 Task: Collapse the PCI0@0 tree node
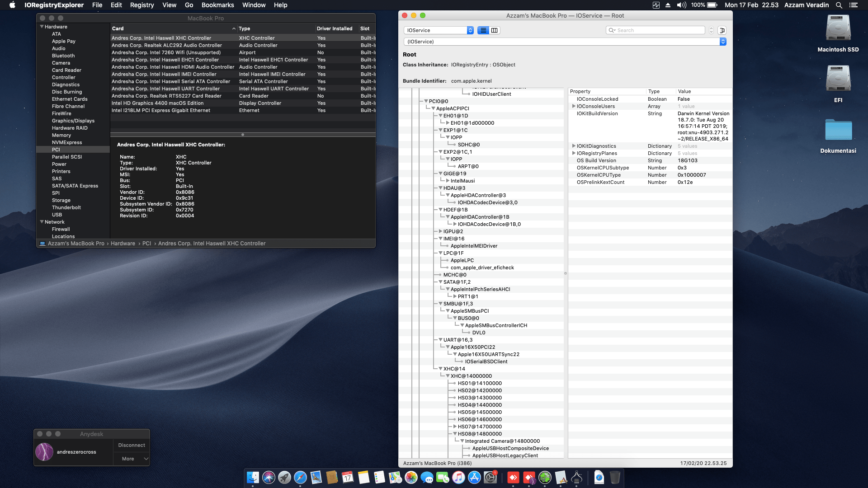tap(426, 101)
